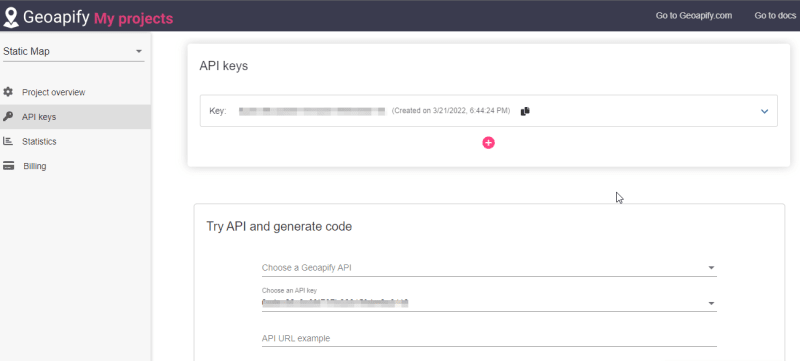Open Billing in the sidebar
The image size is (800, 361).
[75, 166]
